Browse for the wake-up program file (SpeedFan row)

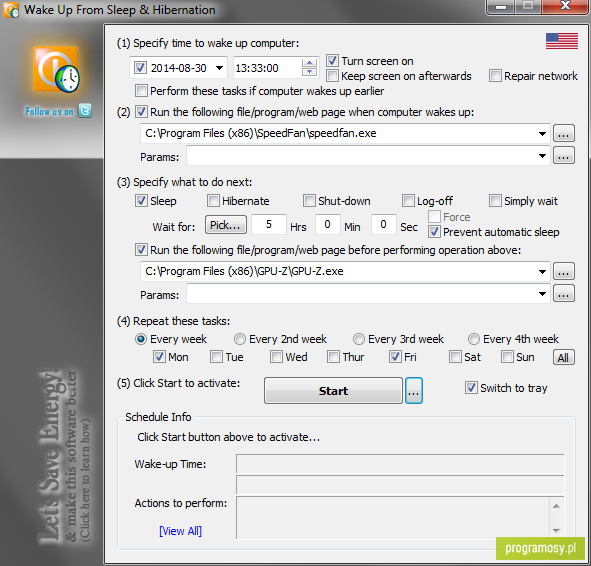click(563, 133)
